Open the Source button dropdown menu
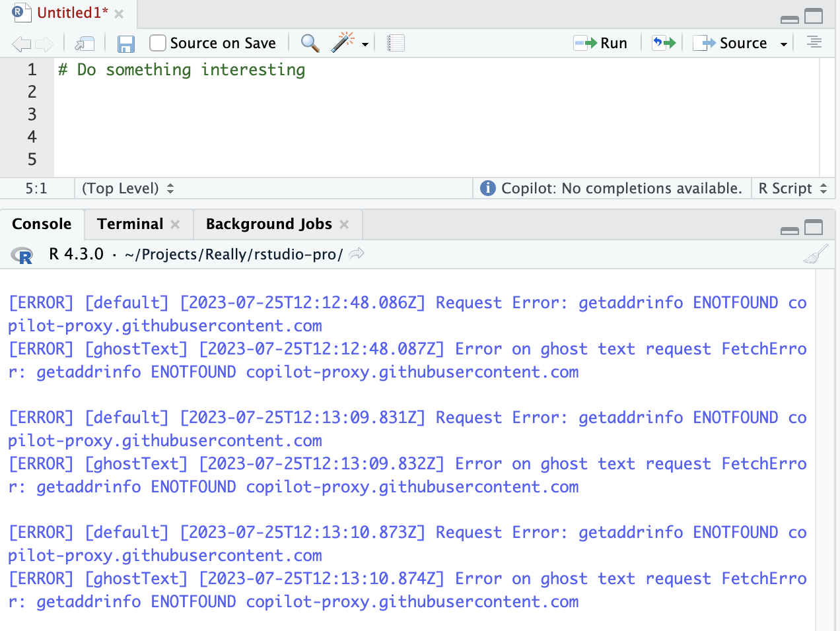The width and height of the screenshot is (840, 631). pos(783,43)
